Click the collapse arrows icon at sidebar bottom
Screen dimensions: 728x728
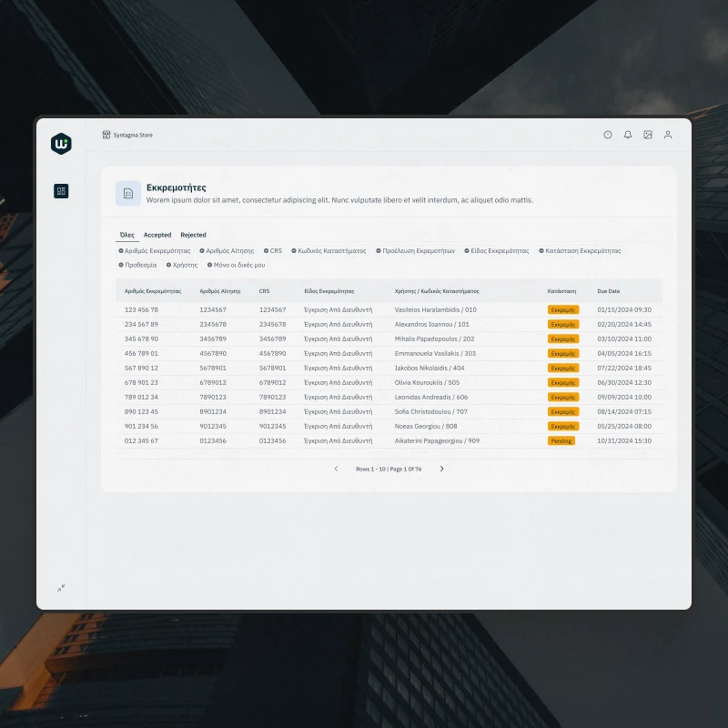point(61,588)
